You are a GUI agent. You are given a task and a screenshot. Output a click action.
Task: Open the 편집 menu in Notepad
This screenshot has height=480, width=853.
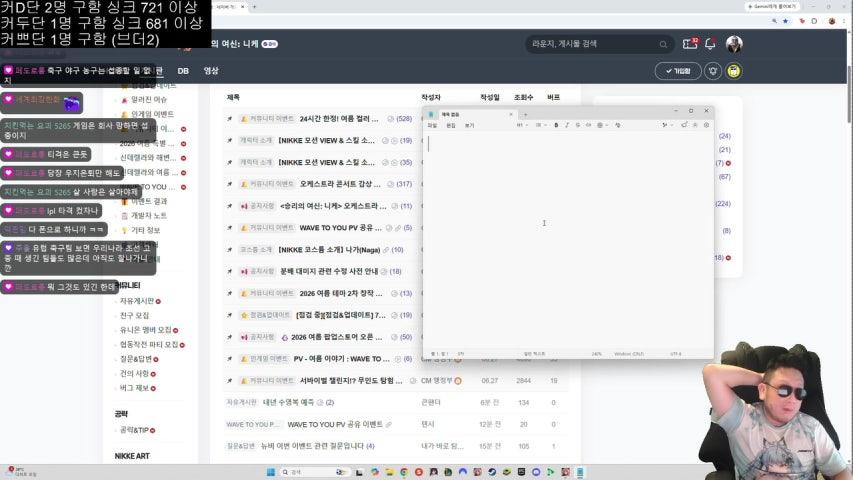coord(451,125)
